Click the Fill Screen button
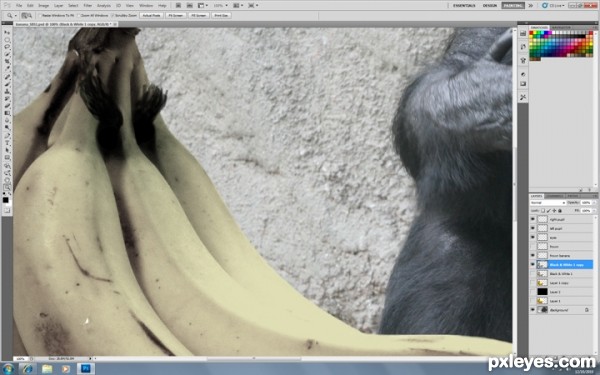 point(199,15)
